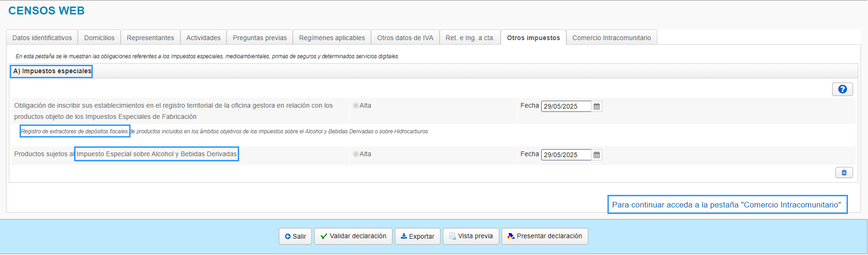Switch to Regímenes aplicables tab
Image resolution: width=868 pixels, height=255 pixels.
coord(331,38)
